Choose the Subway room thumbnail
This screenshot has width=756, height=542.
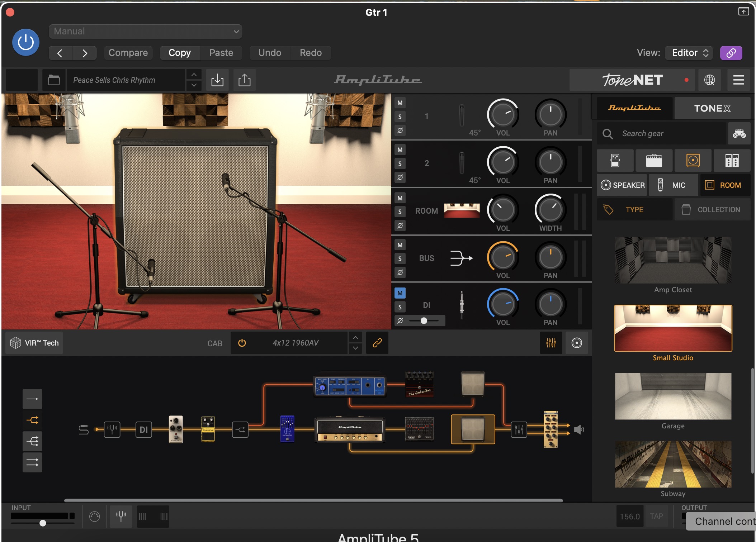tap(673, 464)
